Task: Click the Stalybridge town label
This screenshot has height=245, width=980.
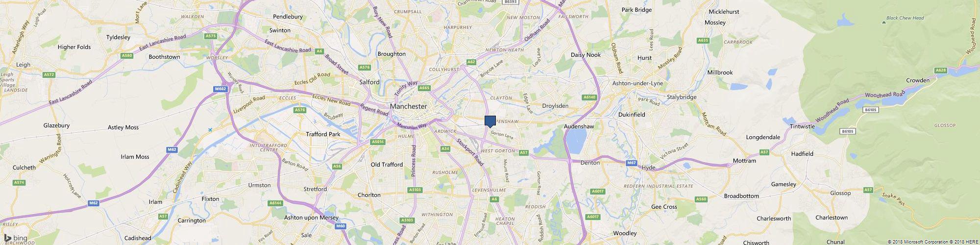Action: [682, 97]
